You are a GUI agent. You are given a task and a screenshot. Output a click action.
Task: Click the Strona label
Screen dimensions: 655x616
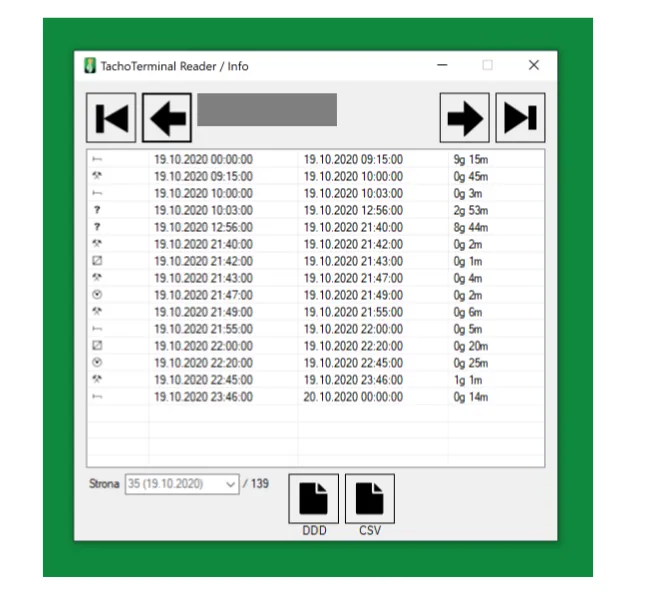[x=104, y=484]
